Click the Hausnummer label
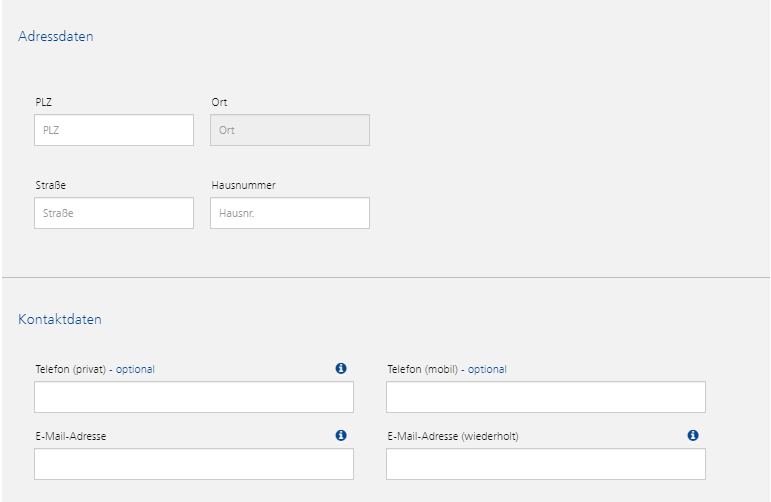The height and width of the screenshot is (502, 771). click(243, 185)
